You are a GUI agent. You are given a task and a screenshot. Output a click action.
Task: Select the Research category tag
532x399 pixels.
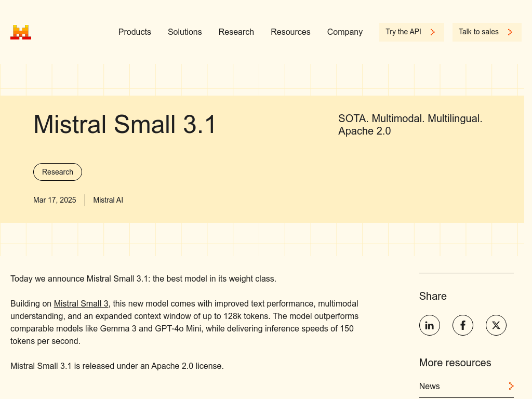[x=58, y=172]
